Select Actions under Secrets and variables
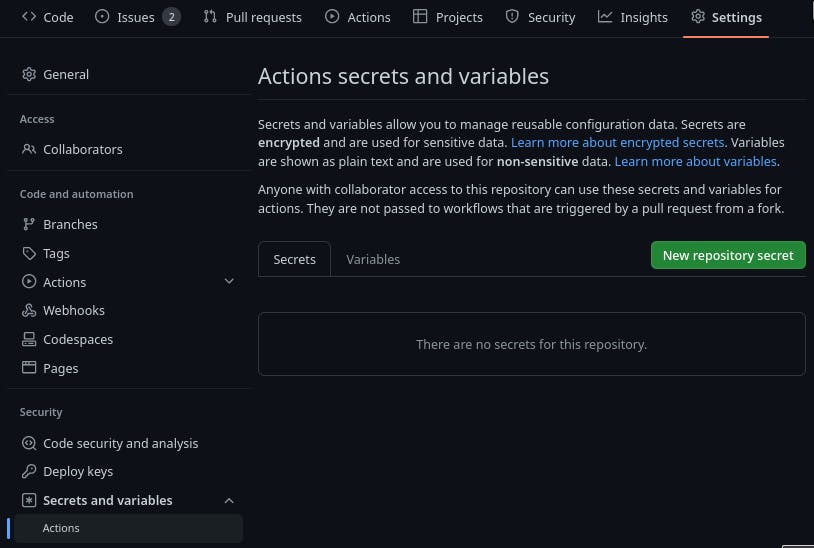This screenshot has width=814, height=548. tap(61, 528)
